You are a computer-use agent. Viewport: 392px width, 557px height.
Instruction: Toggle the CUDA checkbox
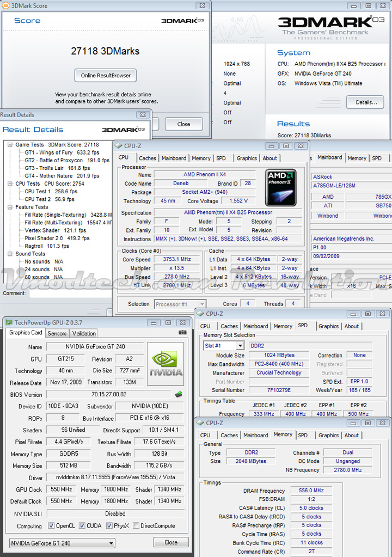[82, 526]
